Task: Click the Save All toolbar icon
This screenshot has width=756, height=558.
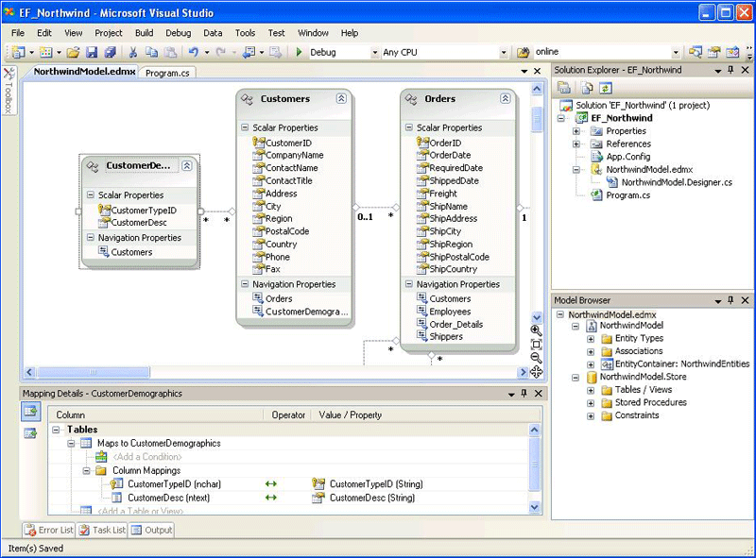Action: coord(110,52)
